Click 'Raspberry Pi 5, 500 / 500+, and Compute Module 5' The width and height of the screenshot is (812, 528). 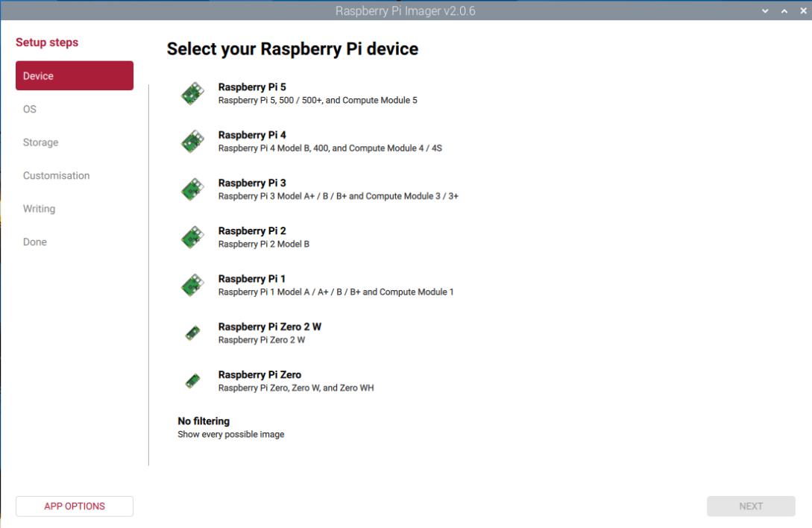pos(318,101)
